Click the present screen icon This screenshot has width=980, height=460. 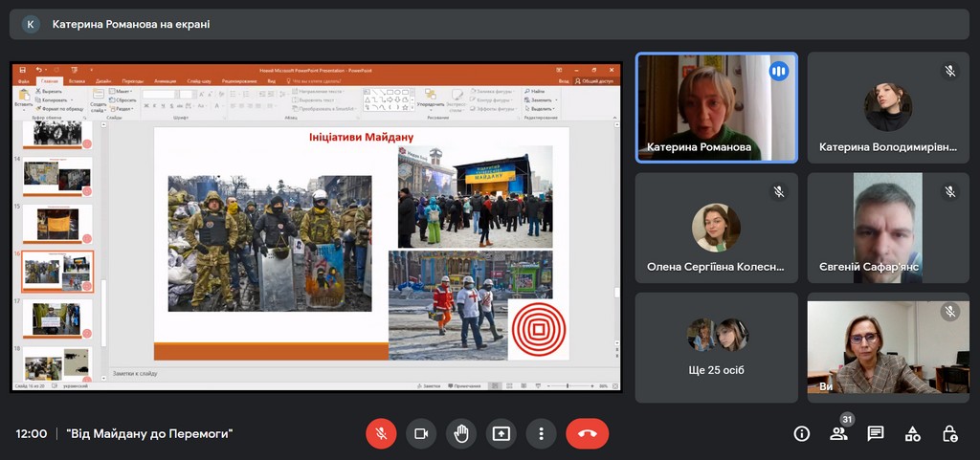(501, 433)
